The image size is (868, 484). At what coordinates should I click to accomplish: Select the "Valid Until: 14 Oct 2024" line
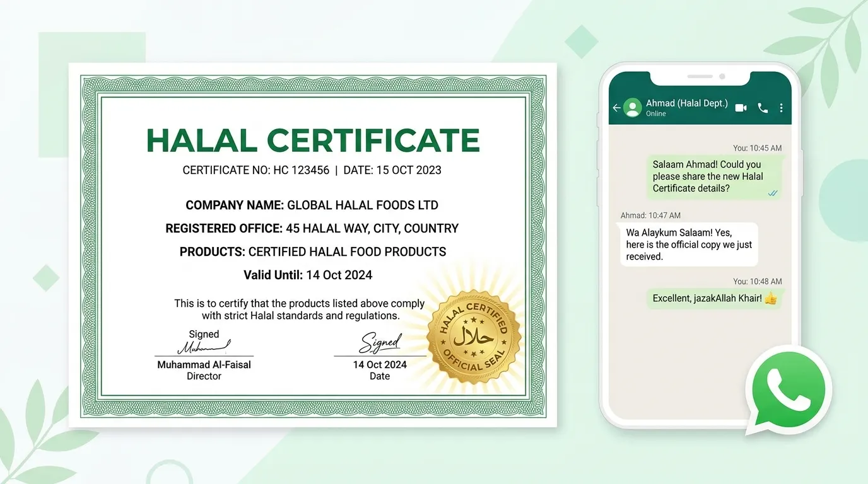308,275
